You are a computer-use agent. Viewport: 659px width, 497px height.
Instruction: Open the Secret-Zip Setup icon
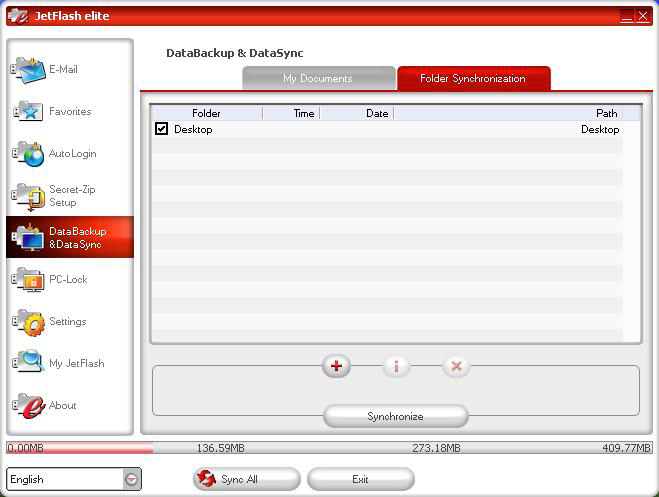click(x=28, y=197)
